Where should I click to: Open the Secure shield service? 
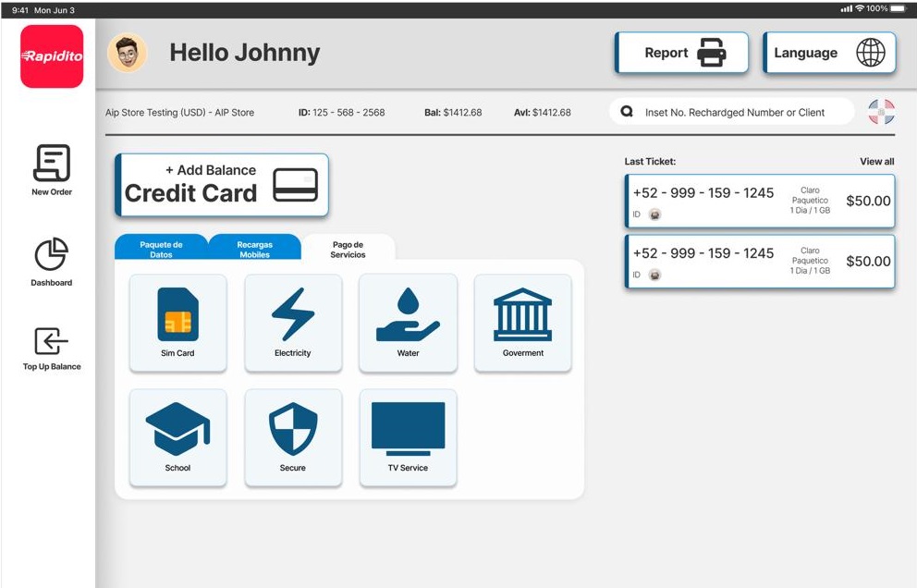point(292,437)
